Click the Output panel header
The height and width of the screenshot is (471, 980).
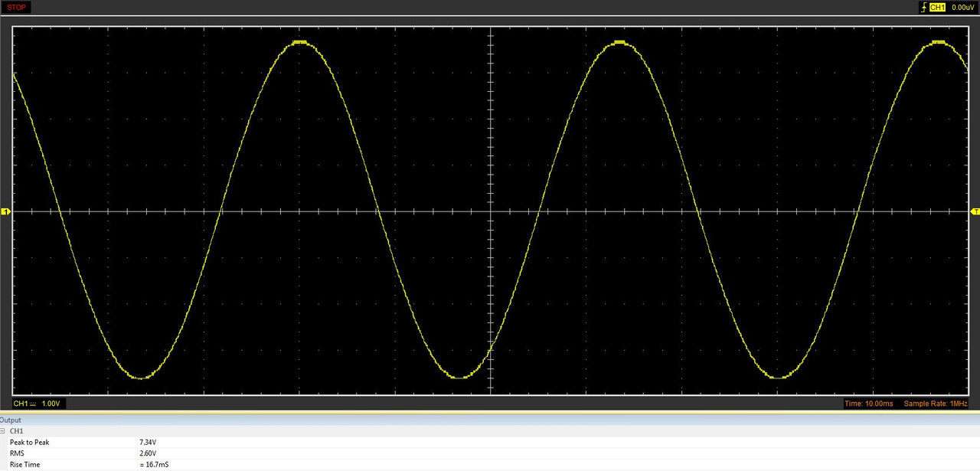point(490,420)
